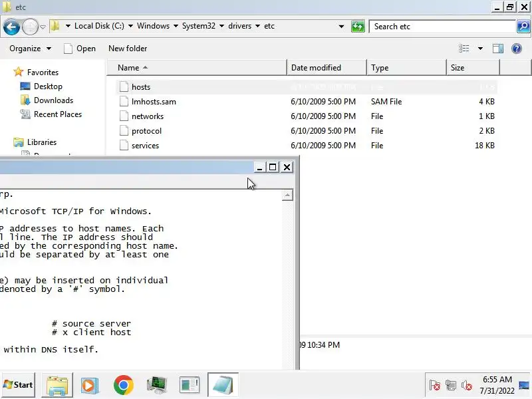Open the Action Center flag icon

(x=434, y=385)
